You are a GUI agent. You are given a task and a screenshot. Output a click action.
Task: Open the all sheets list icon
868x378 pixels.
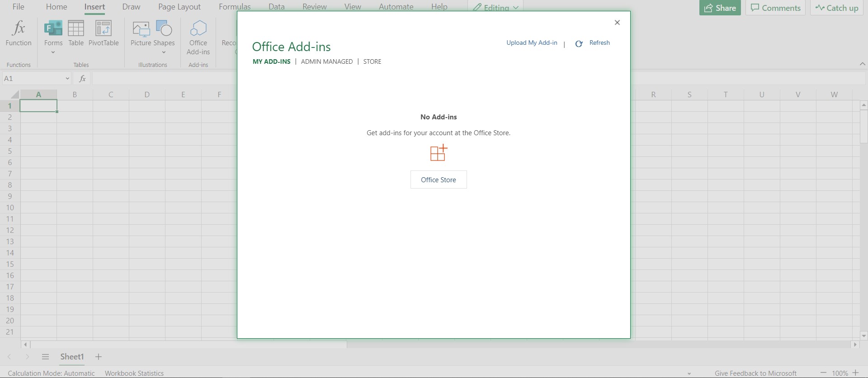45,357
